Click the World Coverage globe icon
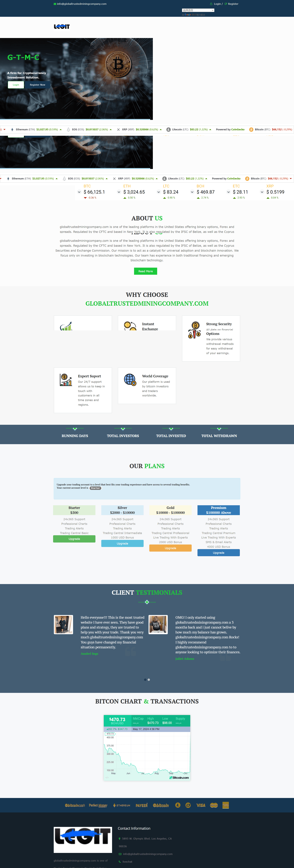The width and height of the screenshot is (294, 868). click(130, 380)
